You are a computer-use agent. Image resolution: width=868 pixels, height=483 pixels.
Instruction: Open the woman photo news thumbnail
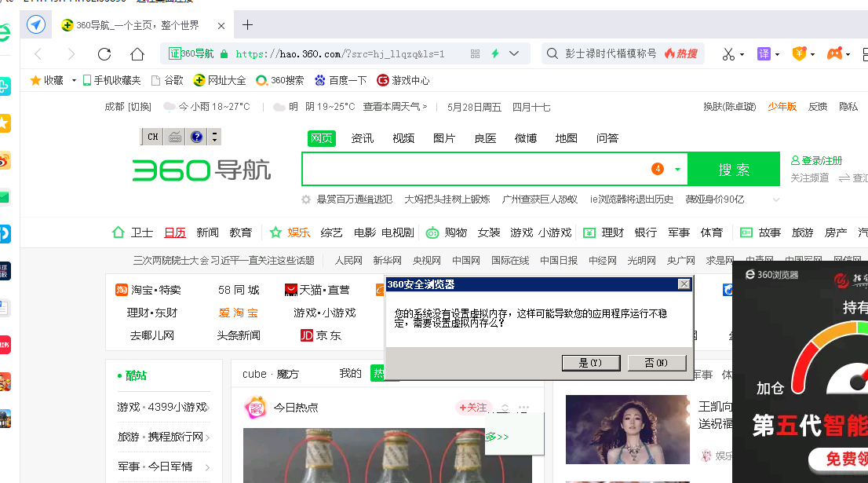pyautogui.click(x=627, y=430)
